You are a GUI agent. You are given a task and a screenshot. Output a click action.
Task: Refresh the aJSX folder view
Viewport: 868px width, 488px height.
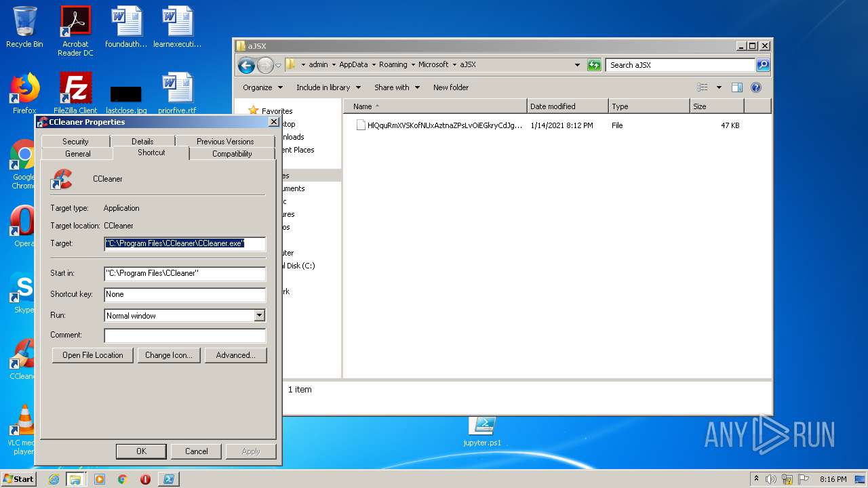[x=594, y=65]
